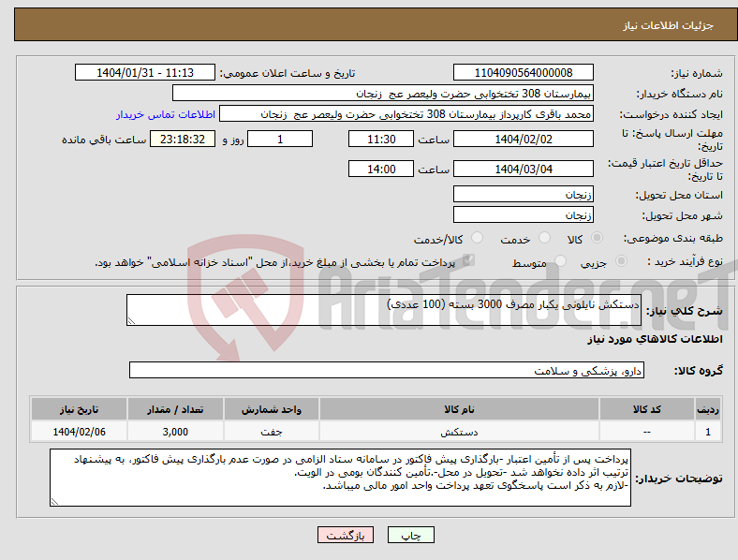Click the unit cell جفت
The width and height of the screenshot is (738, 560).
pyautogui.click(x=272, y=432)
